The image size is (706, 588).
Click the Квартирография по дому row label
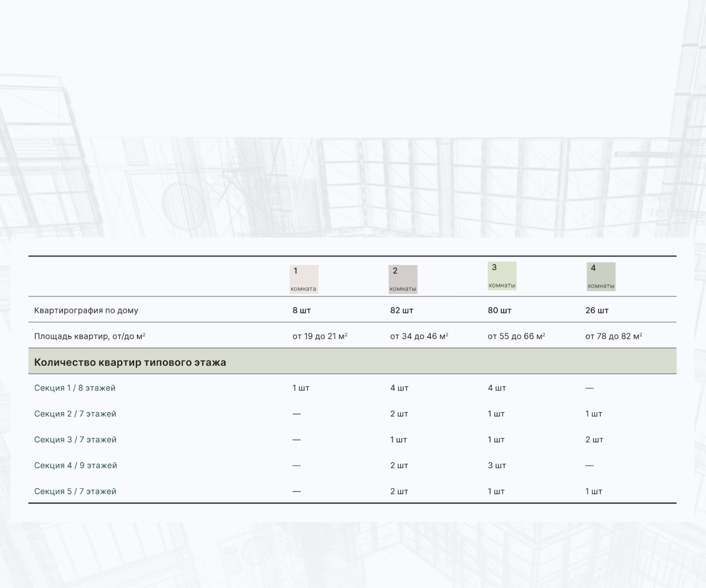(86, 310)
